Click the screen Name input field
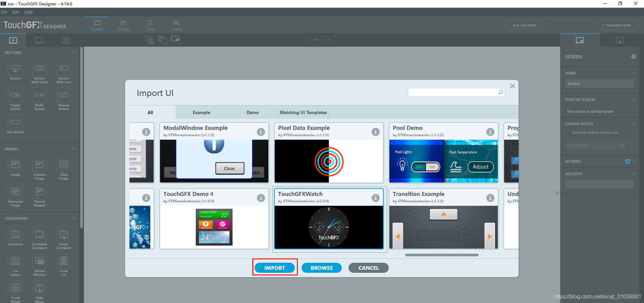644x303 pixels. [x=600, y=84]
